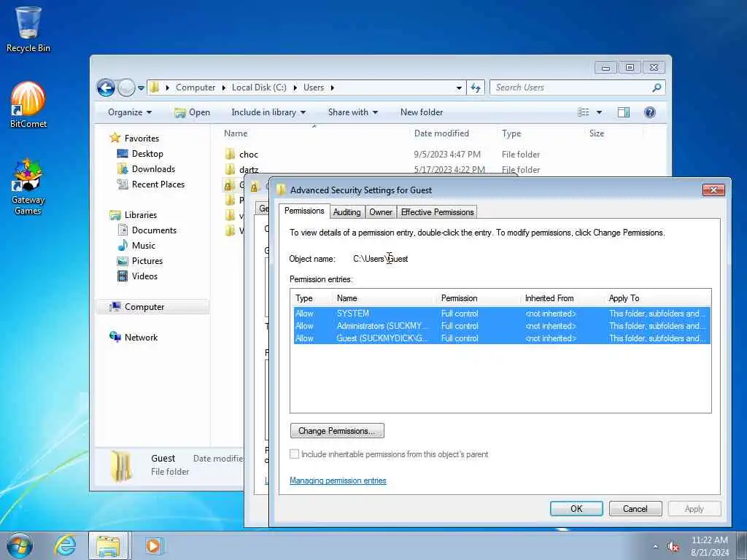
Task: Open the Start menu orb
Action: (x=20, y=545)
